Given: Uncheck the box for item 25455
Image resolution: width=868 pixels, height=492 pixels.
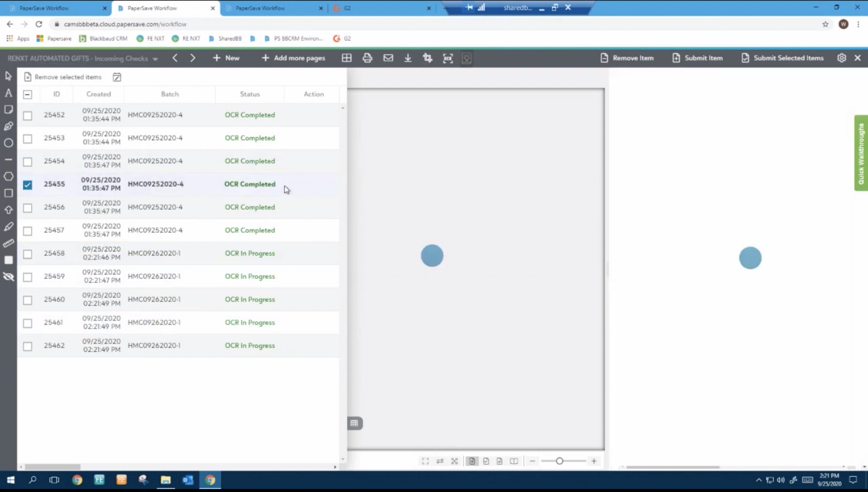Looking at the screenshot, I should click(x=28, y=185).
